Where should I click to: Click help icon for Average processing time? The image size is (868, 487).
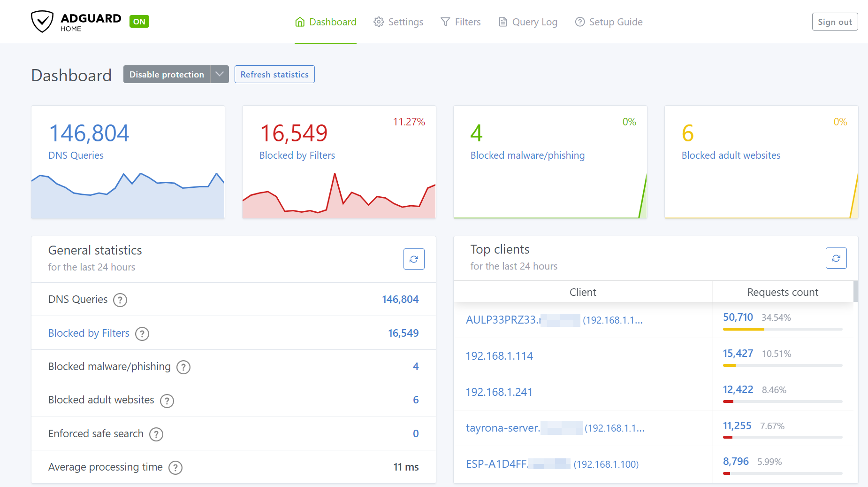pos(175,467)
